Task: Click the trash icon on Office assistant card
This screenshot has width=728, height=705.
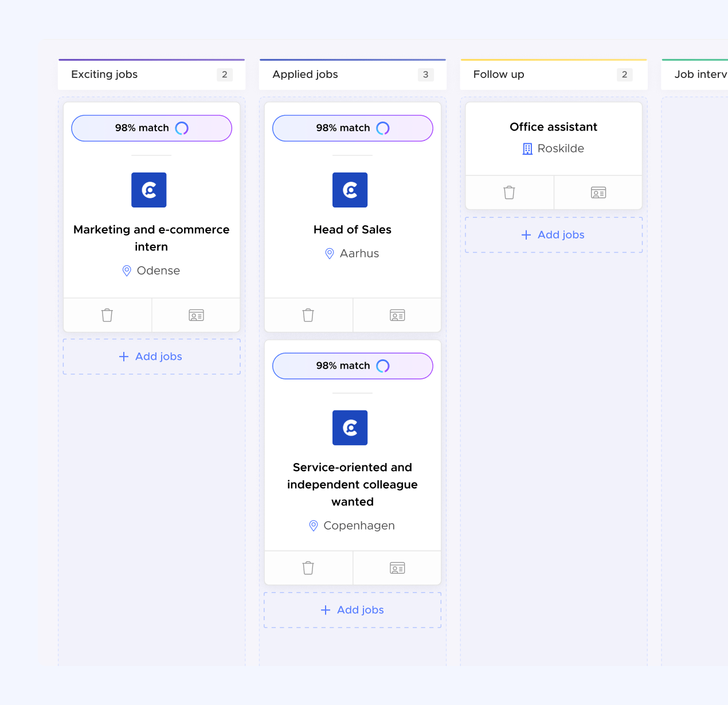Action: tap(509, 193)
